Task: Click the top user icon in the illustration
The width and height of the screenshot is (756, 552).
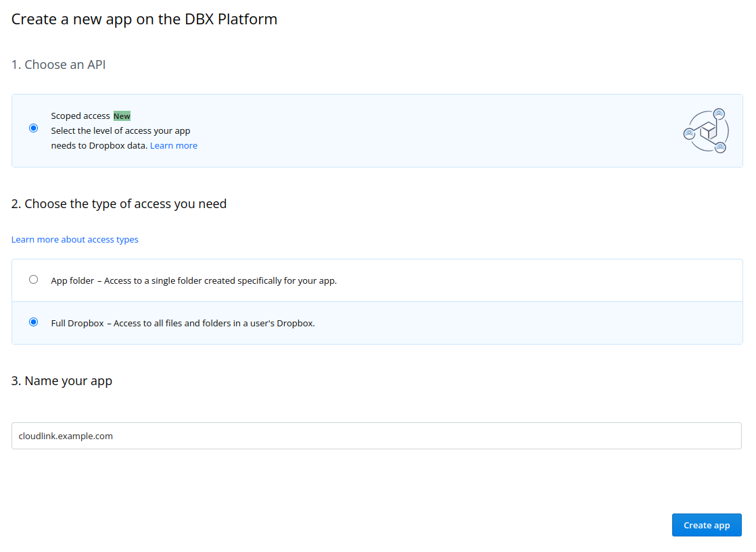Action: pyautogui.click(x=719, y=114)
